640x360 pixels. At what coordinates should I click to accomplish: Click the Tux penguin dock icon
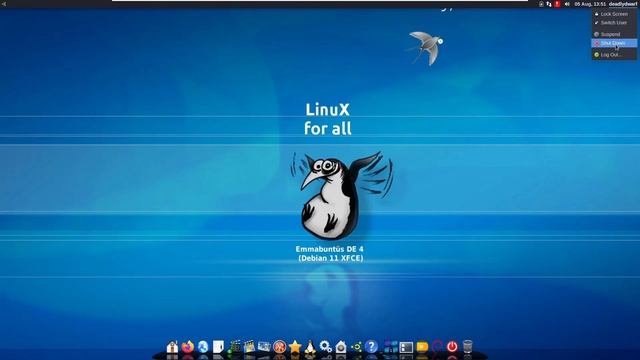[310, 347]
